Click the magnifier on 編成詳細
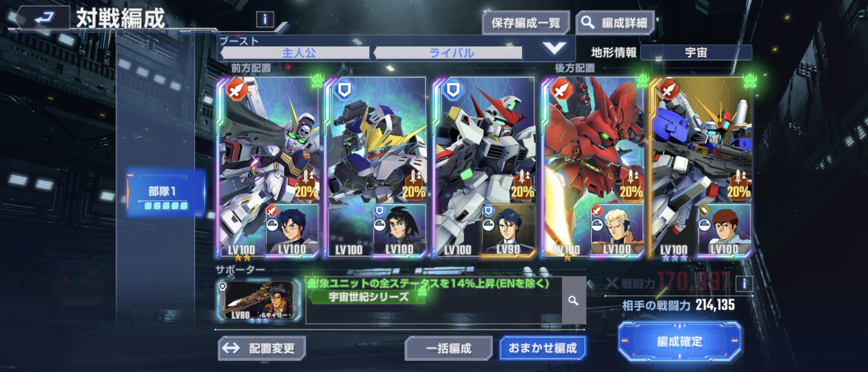Viewport: 868px width, 372px height. pos(587,23)
